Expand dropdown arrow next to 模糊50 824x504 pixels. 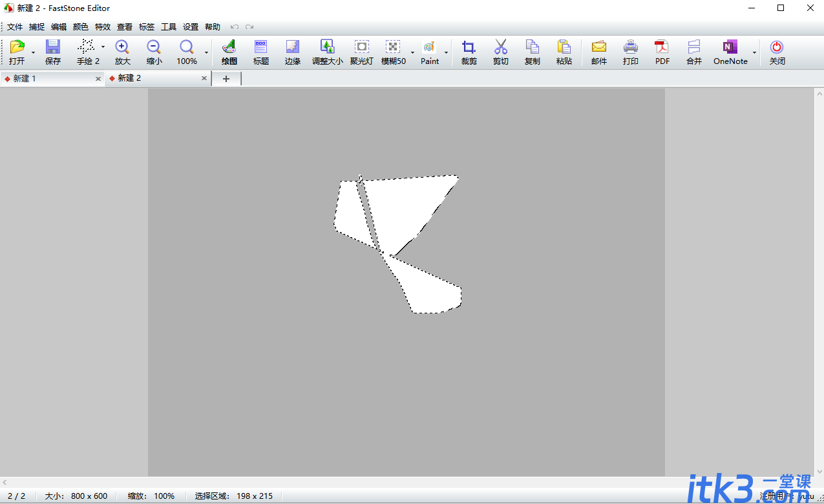click(x=412, y=52)
